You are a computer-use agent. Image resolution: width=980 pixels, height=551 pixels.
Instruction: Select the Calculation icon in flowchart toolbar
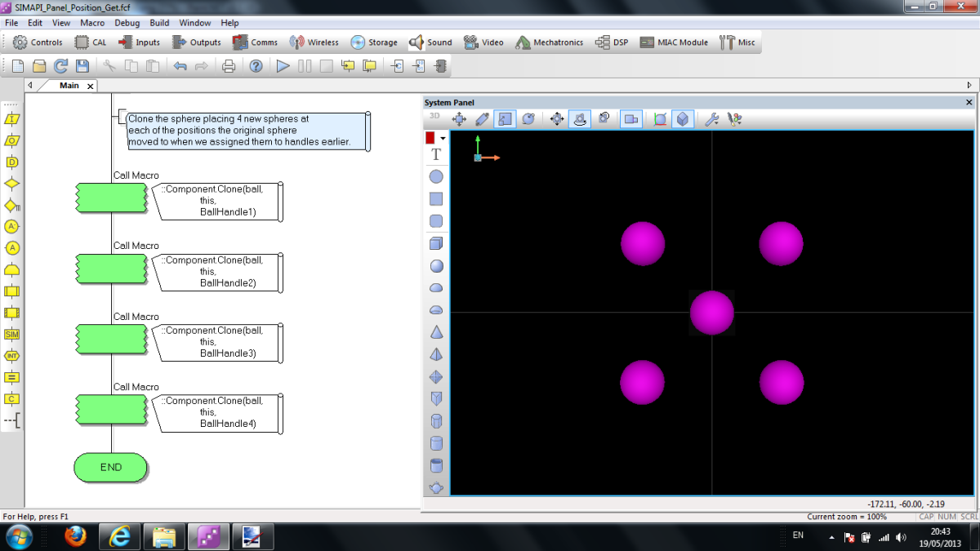[x=12, y=377]
